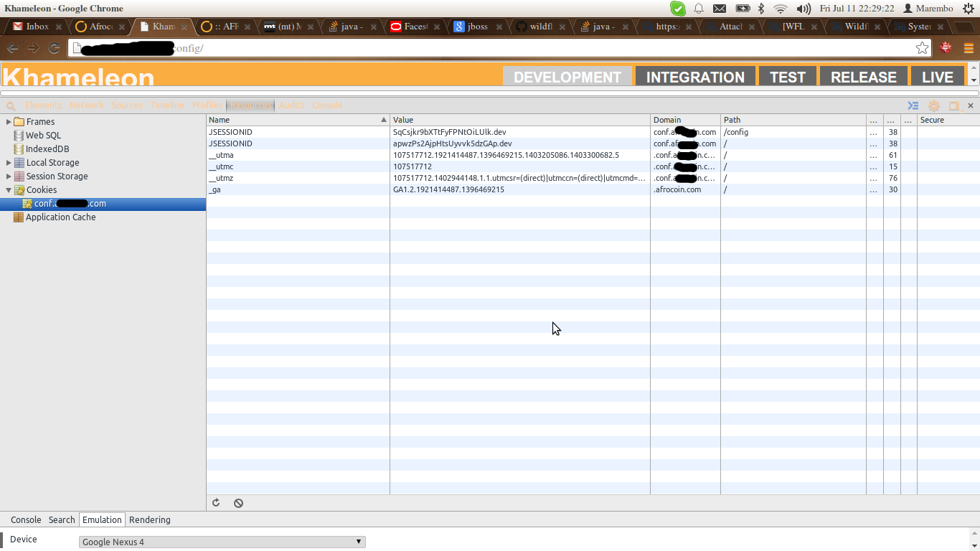Open DevTools settings gear
980x551 pixels.
pyautogui.click(x=934, y=105)
